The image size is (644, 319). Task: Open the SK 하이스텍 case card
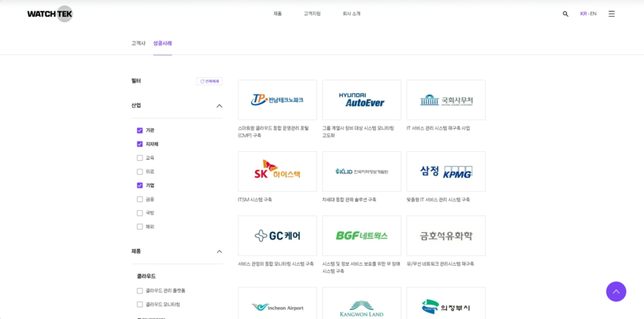[x=277, y=171]
